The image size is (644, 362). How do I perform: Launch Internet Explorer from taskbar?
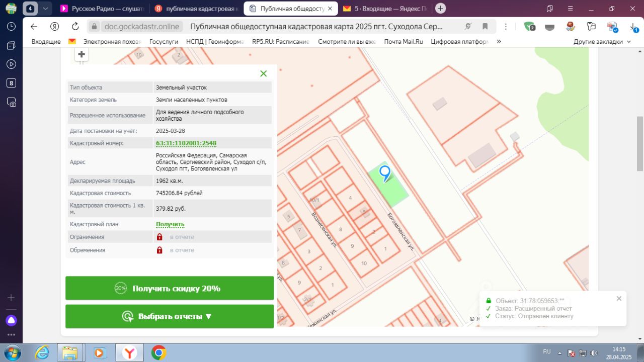42,352
